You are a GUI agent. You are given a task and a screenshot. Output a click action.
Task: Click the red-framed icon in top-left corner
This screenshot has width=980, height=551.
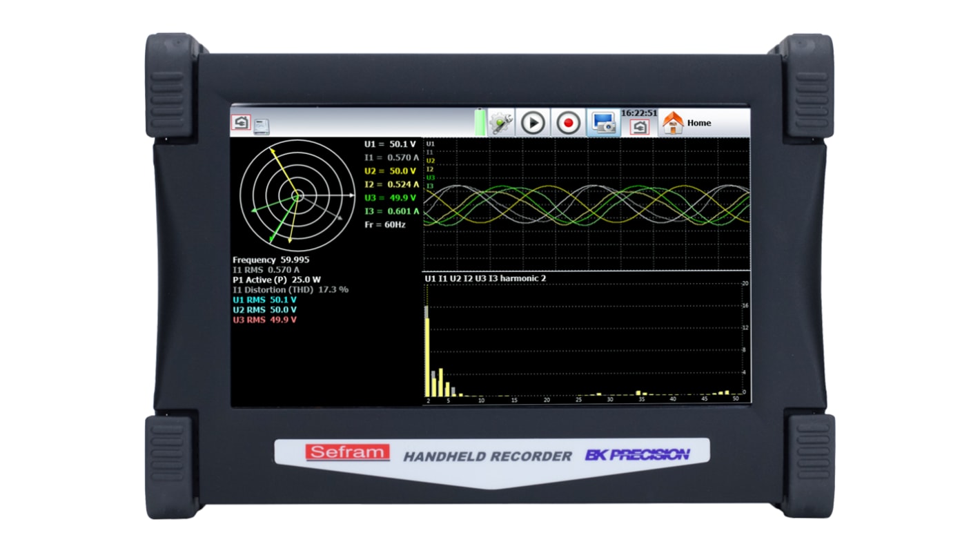[x=241, y=122]
